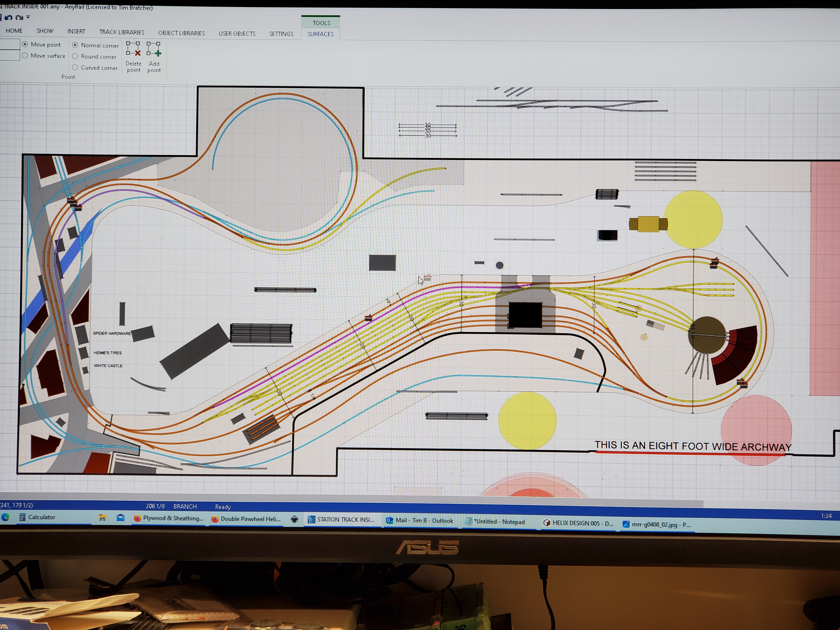Open the SETTINGS ribbon tab
840x630 pixels.
click(x=281, y=34)
